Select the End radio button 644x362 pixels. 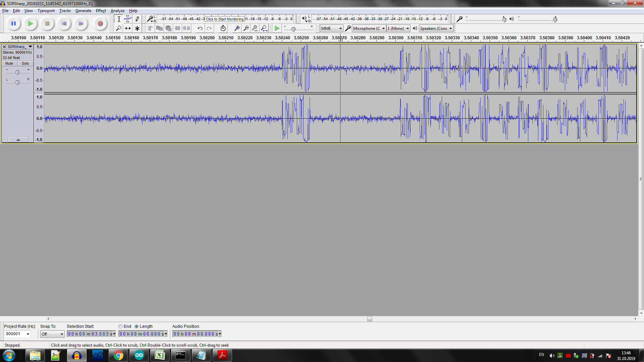tap(120, 326)
